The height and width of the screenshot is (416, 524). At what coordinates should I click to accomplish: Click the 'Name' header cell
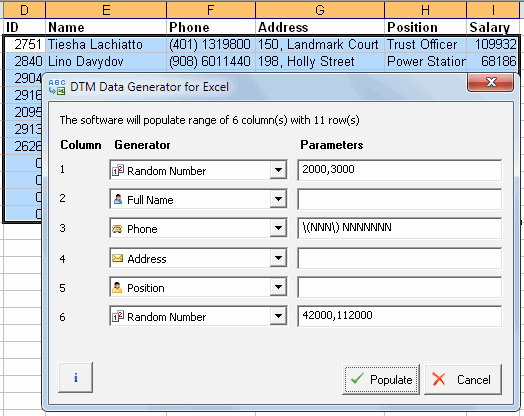(x=106, y=27)
